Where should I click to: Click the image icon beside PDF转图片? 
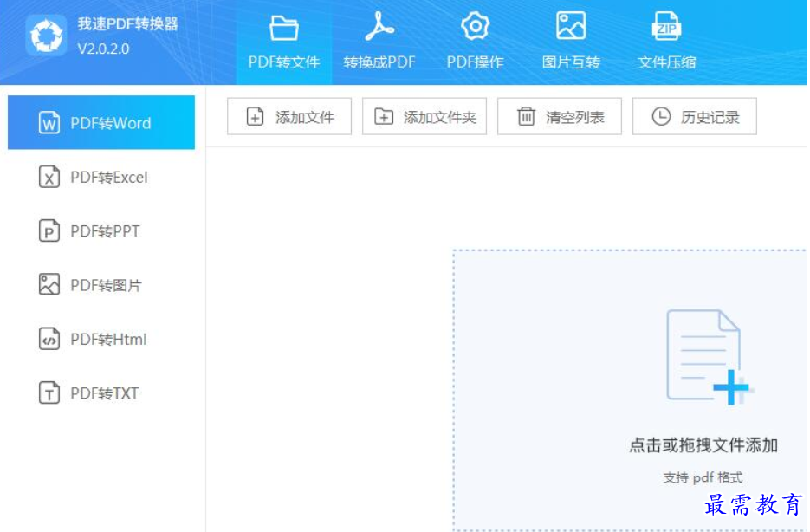click(x=49, y=284)
